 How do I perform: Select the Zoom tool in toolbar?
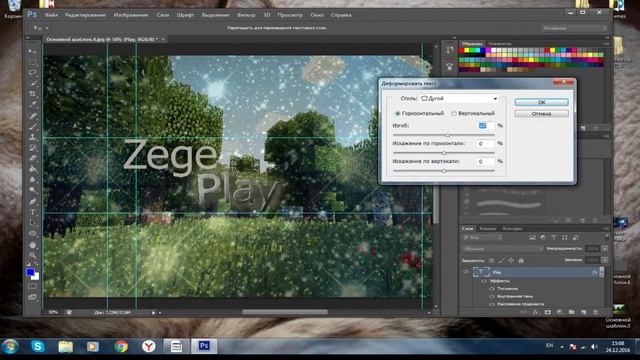32,256
